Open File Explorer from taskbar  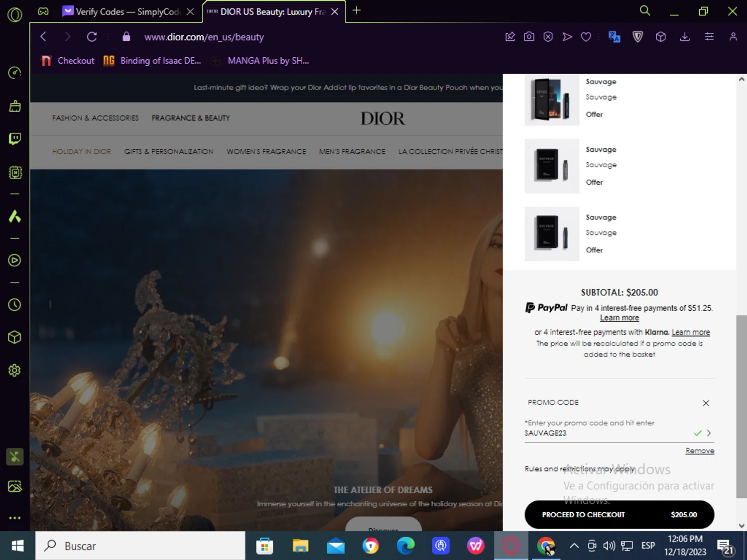coord(300,546)
